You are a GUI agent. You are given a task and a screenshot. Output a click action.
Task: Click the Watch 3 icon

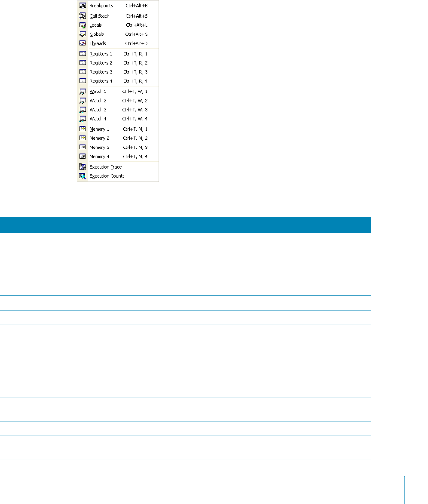[x=83, y=110]
